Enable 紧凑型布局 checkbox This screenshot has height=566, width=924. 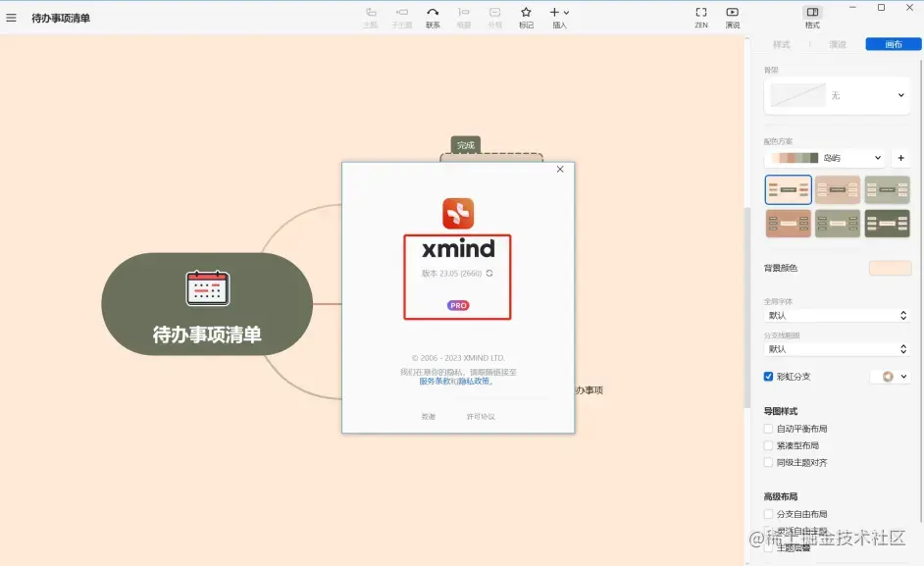pos(768,445)
